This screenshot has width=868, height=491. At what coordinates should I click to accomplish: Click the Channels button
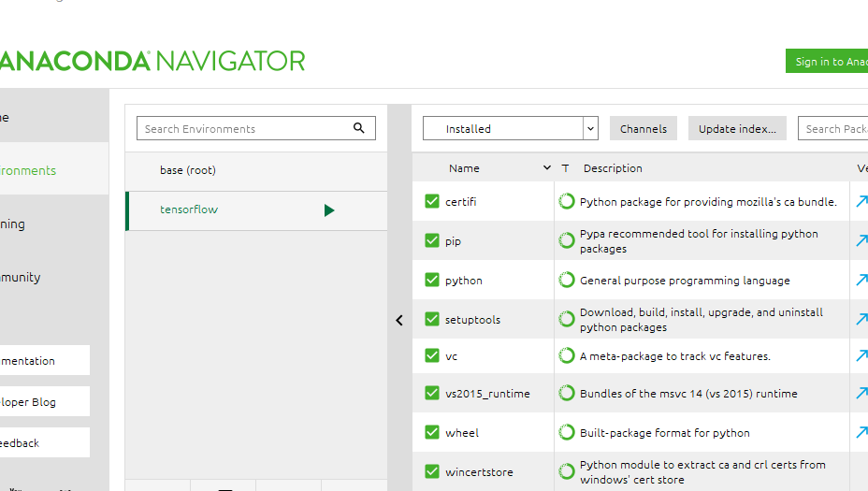click(x=644, y=128)
